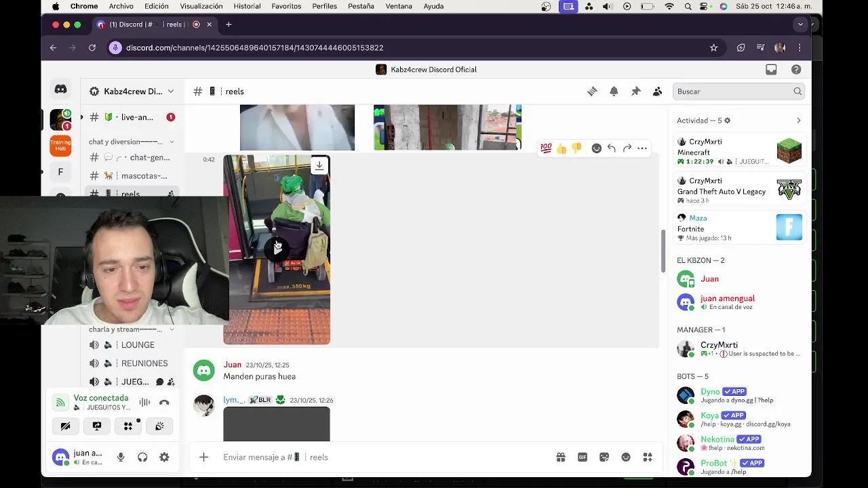Open user settings gear icon
This screenshot has height=488, width=868.
(x=164, y=457)
